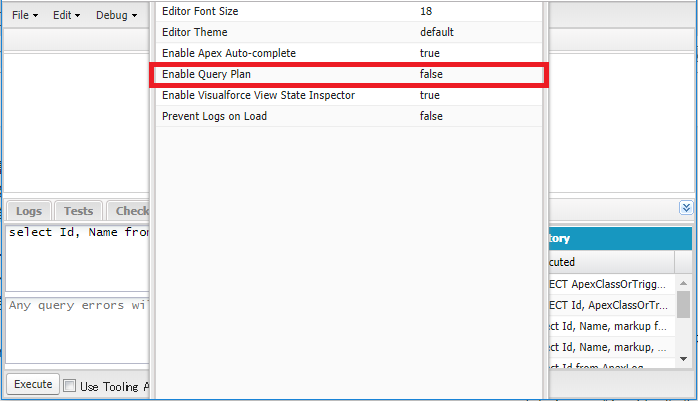Open the Checkpoints tab

[129, 211]
